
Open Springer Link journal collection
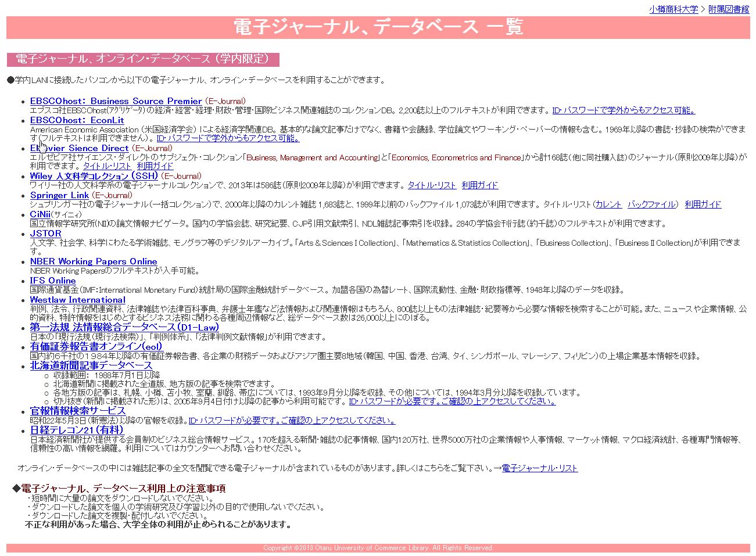coord(60,195)
